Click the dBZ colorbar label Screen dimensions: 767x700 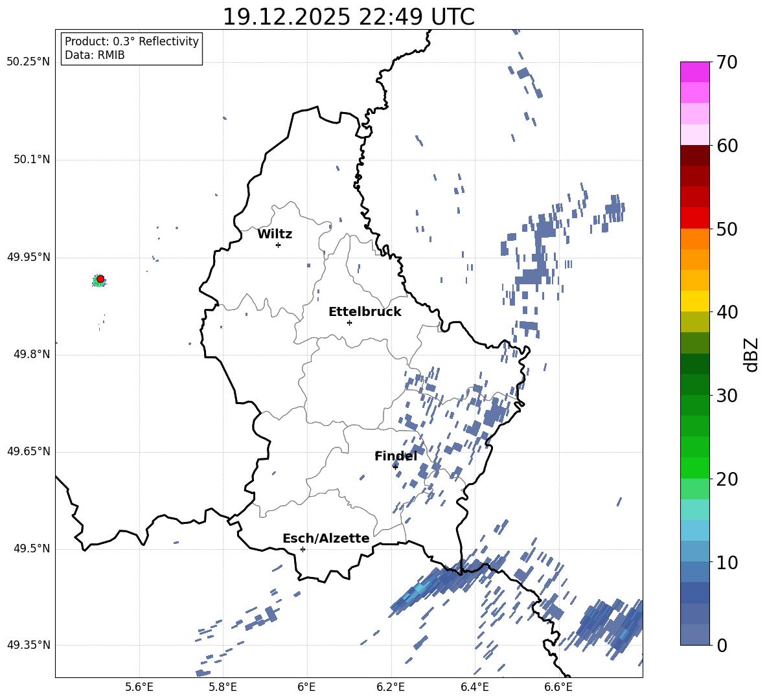751,354
